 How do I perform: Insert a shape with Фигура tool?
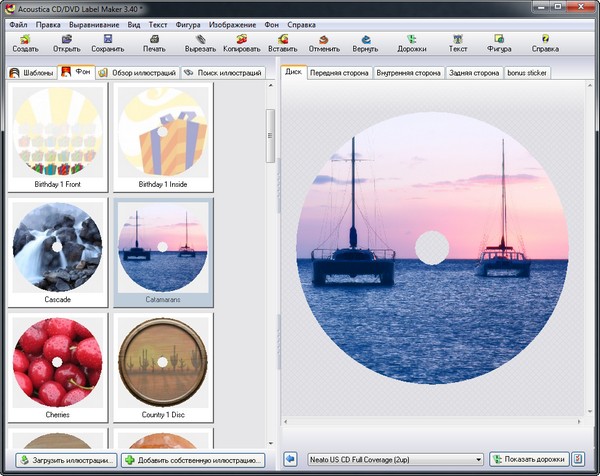pos(499,42)
